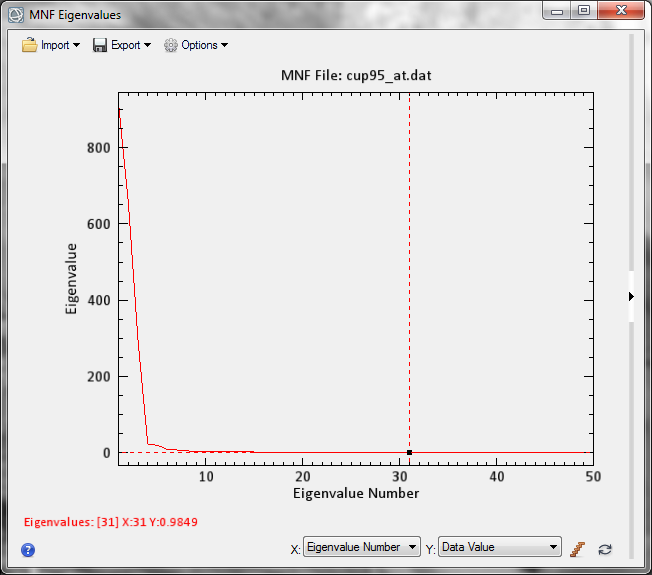Click the Options gear icon

point(171,45)
